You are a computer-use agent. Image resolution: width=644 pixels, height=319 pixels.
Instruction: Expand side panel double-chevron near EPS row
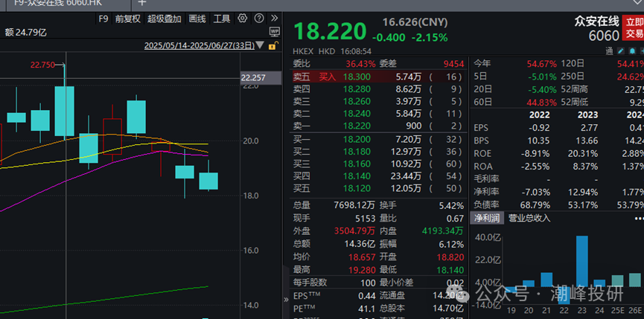point(287,300)
